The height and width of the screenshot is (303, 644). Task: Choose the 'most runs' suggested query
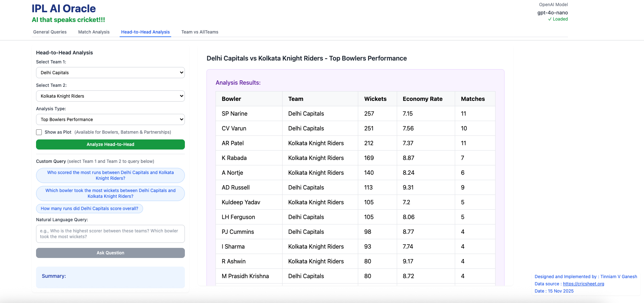tap(110, 175)
